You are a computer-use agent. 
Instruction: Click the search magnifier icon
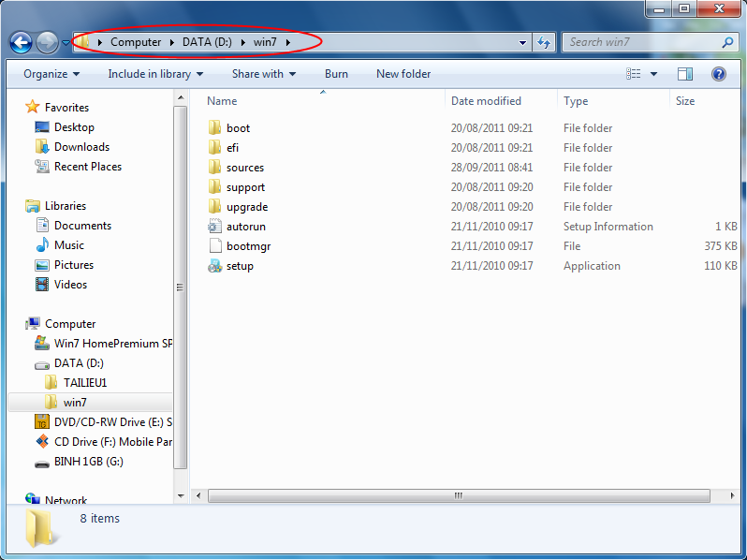pos(727,42)
